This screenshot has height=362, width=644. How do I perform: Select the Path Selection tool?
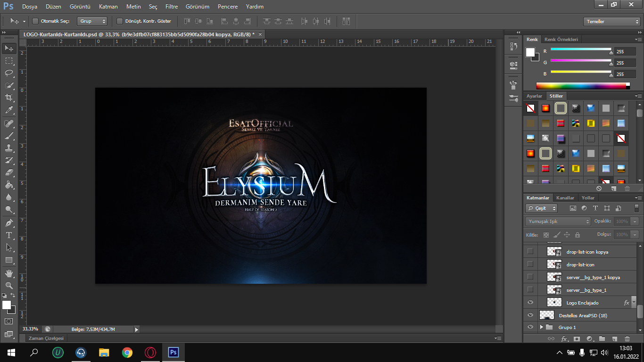pyautogui.click(x=9, y=247)
